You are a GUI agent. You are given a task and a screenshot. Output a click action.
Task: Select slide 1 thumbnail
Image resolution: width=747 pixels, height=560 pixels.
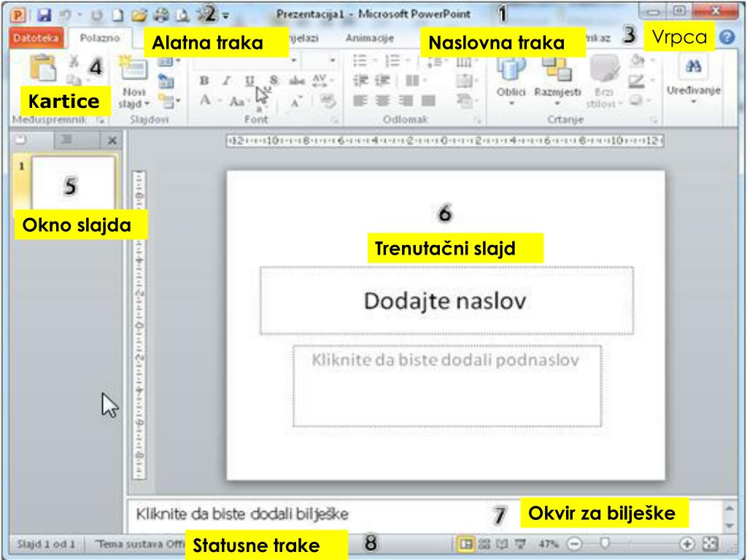click(x=74, y=181)
